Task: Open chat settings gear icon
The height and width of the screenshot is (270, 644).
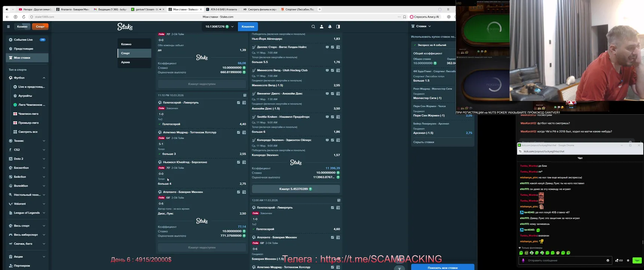Action: click(628, 260)
